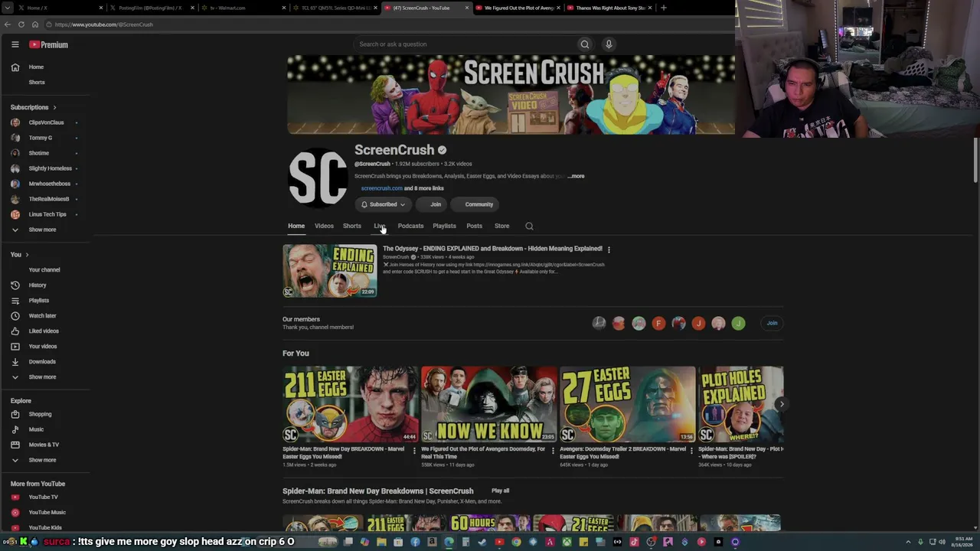
Task: Click the browser home icon
Action: pyautogui.click(x=35, y=24)
